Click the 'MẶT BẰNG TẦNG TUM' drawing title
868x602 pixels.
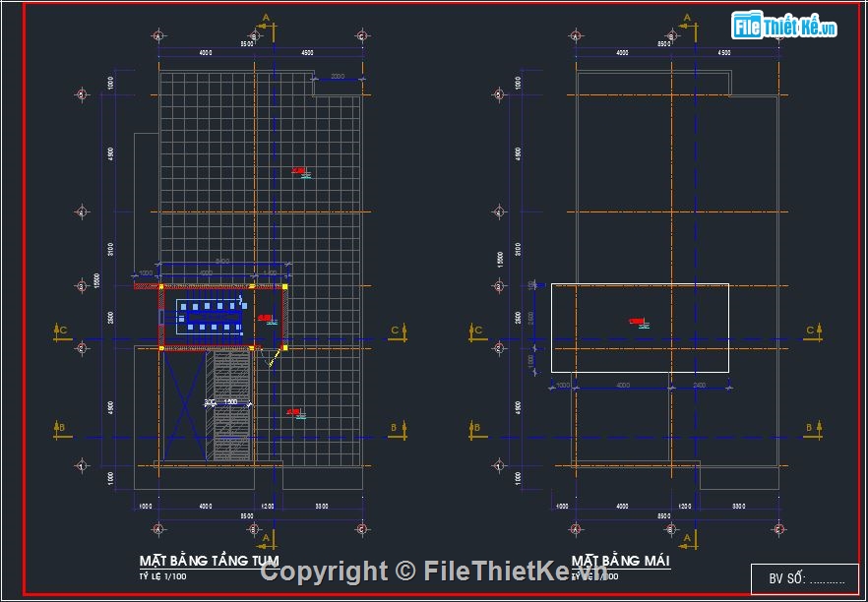210,561
